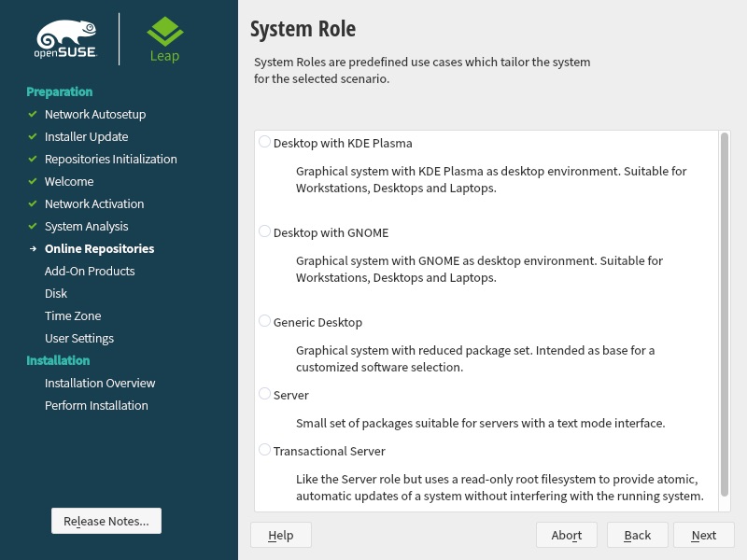This screenshot has height=560, width=747.
Task: Click the Add-On Products step label
Action: (90, 271)
